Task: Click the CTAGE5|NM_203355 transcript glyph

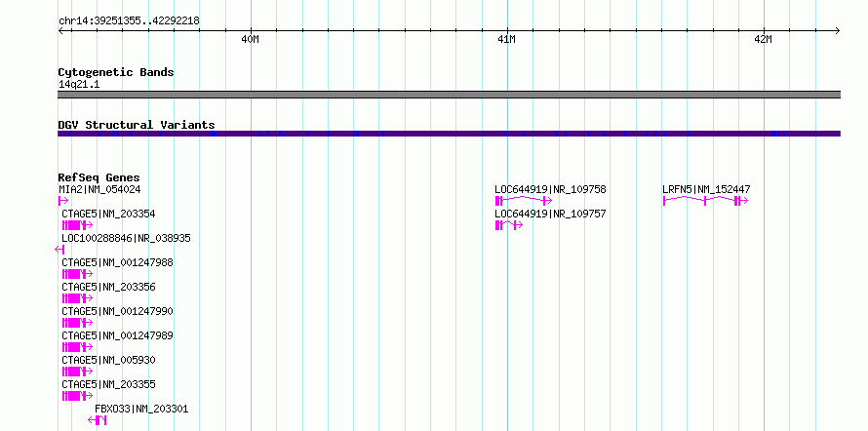Action: (77, 396)
